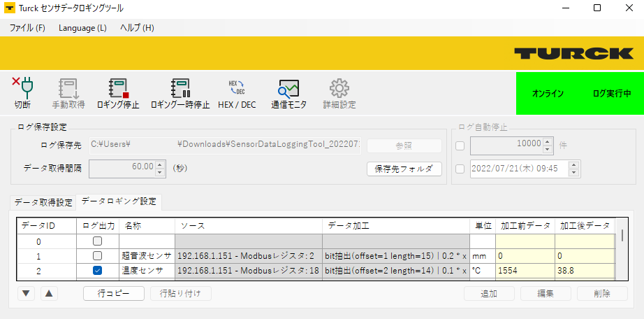Open the date dropdown for 2022/07/21 auto-stop
The width and height of the screenshot is (644, 319).
pyautogui.click(x=573, y=169)
